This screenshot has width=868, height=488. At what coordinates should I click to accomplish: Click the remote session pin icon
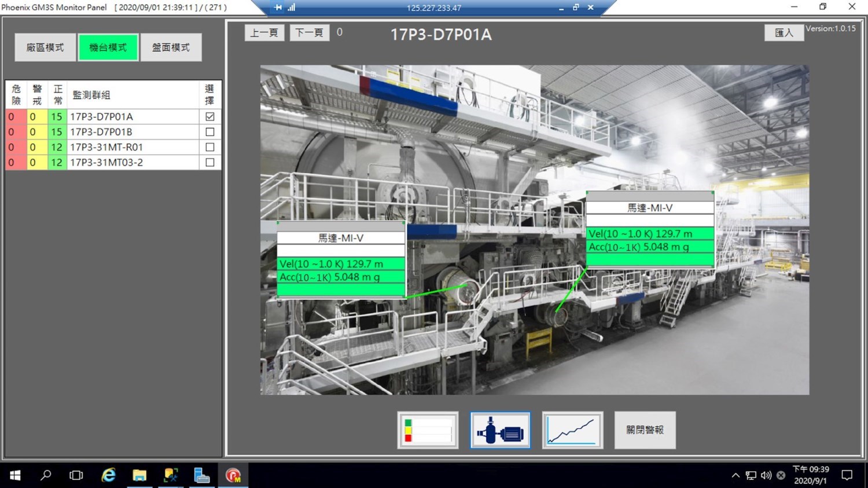278,8
